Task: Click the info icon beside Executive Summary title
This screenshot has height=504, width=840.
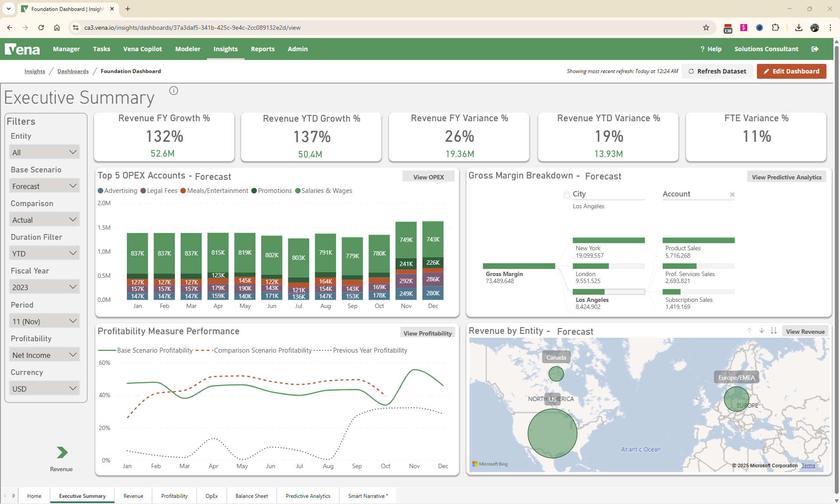Action: (x=174, y=91)
